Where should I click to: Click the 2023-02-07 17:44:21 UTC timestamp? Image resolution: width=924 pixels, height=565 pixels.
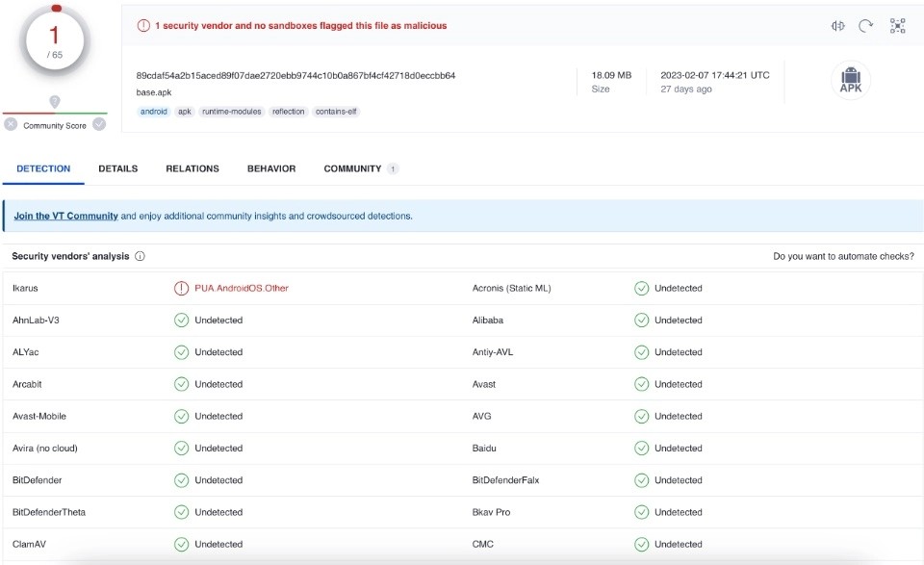(x=715, y=75)
